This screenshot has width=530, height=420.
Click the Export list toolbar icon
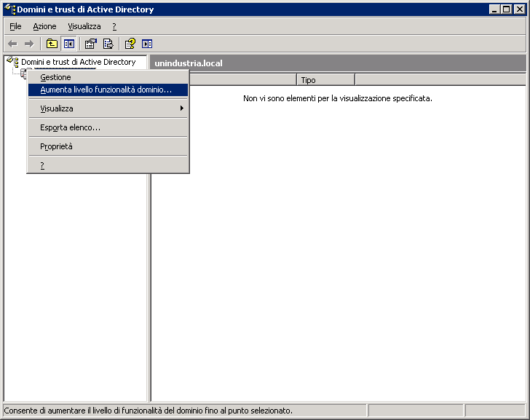[x=108, y=44]
